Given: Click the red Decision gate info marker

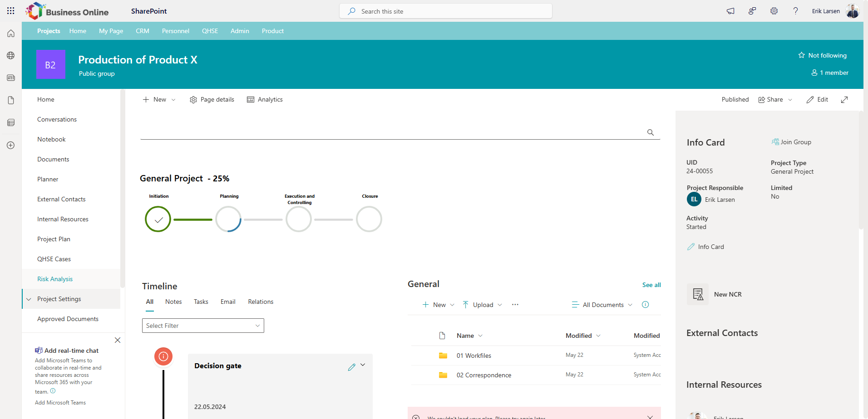Looking at the screenshot, I should click(163, 356).
